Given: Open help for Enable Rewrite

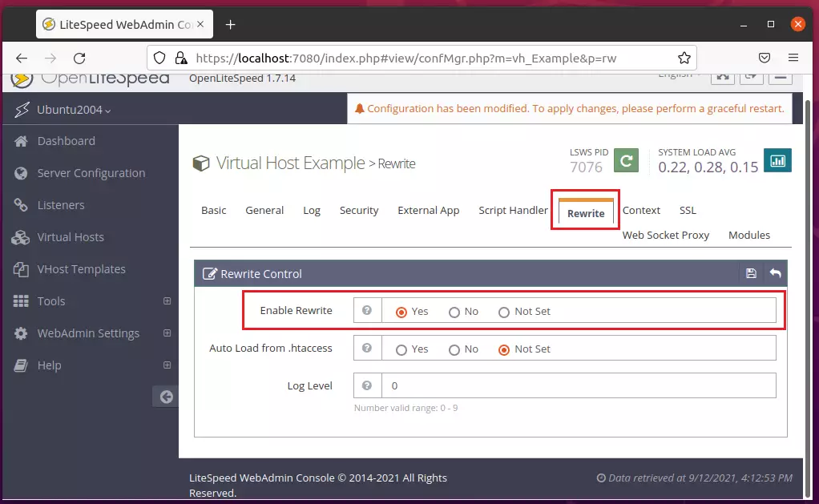Looking at the screenshot, I should click(367, 310).
